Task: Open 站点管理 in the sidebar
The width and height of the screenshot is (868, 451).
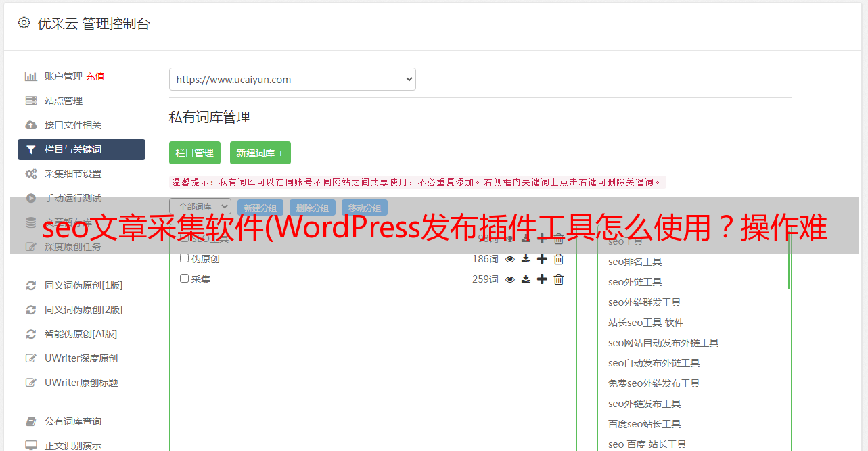Action: (64, 101)
